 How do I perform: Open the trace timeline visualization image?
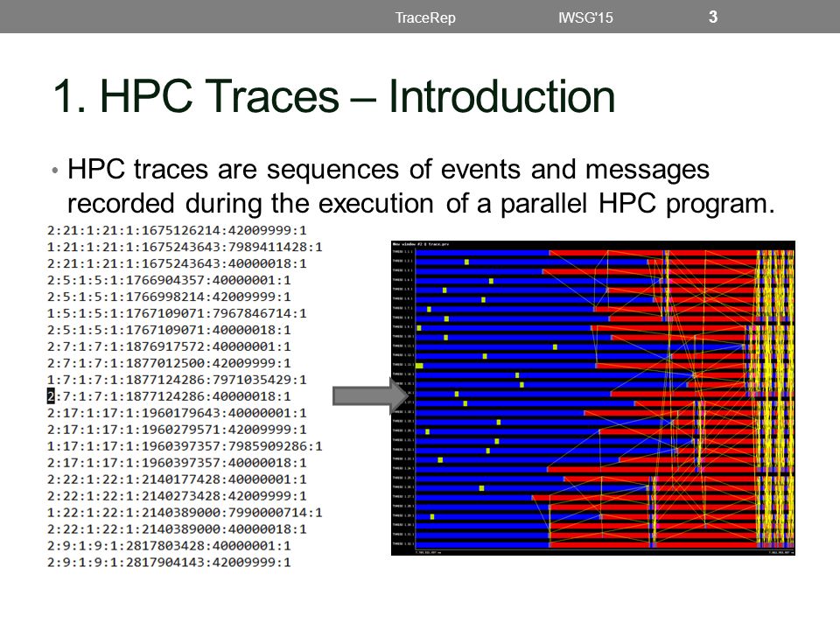(593, 398)
